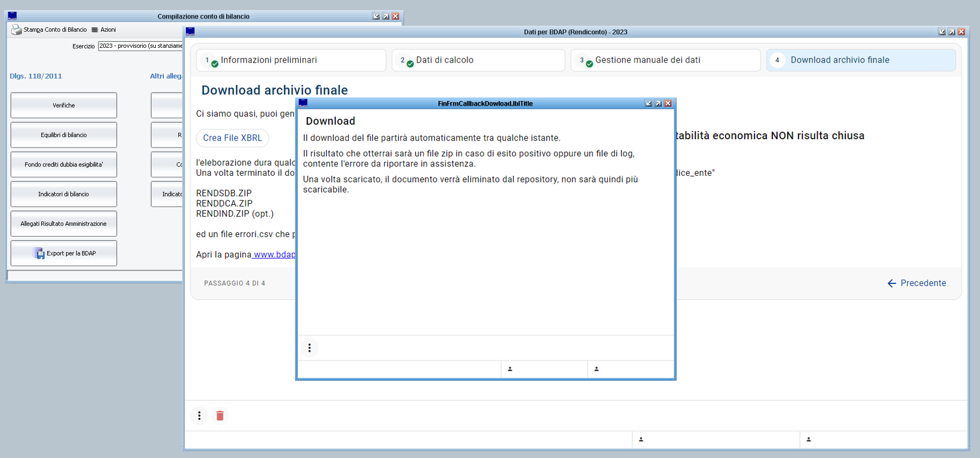Click Fondo crediti dubbia esigibilita' button
Screen dimensions: 980x458
[x=64, y=165]
